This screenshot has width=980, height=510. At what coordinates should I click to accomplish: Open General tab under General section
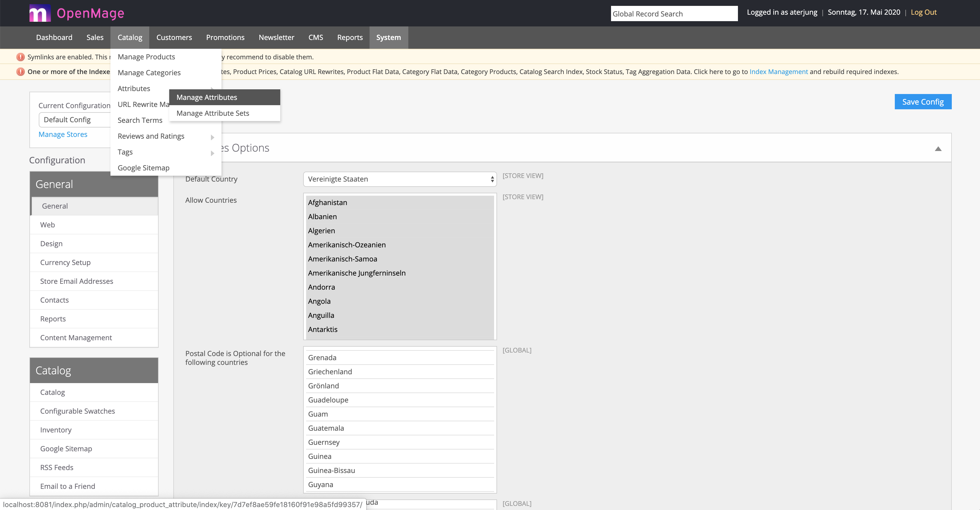(x=94, y=206)
